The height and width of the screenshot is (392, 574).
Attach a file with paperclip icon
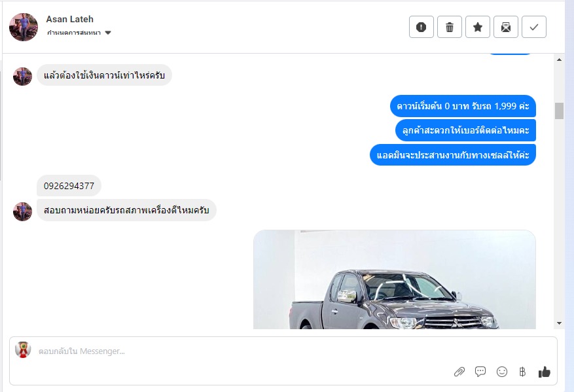(x=459, y=372)
